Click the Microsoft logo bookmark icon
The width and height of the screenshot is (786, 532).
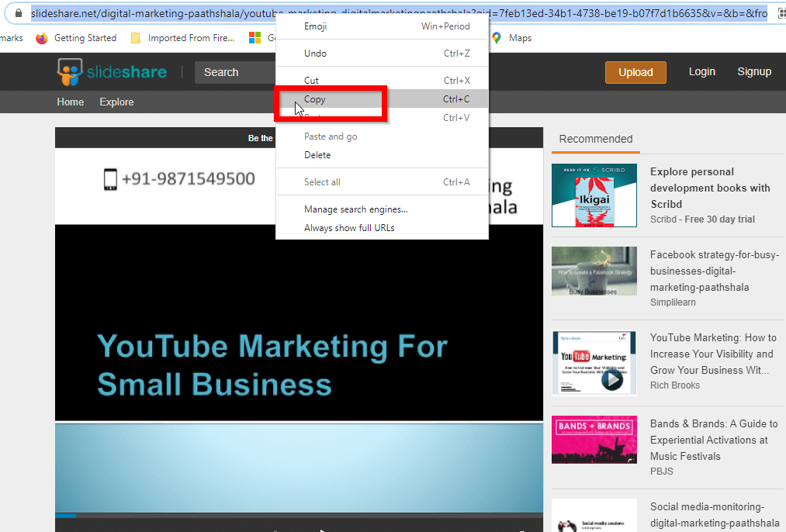(x=255, y=38)
